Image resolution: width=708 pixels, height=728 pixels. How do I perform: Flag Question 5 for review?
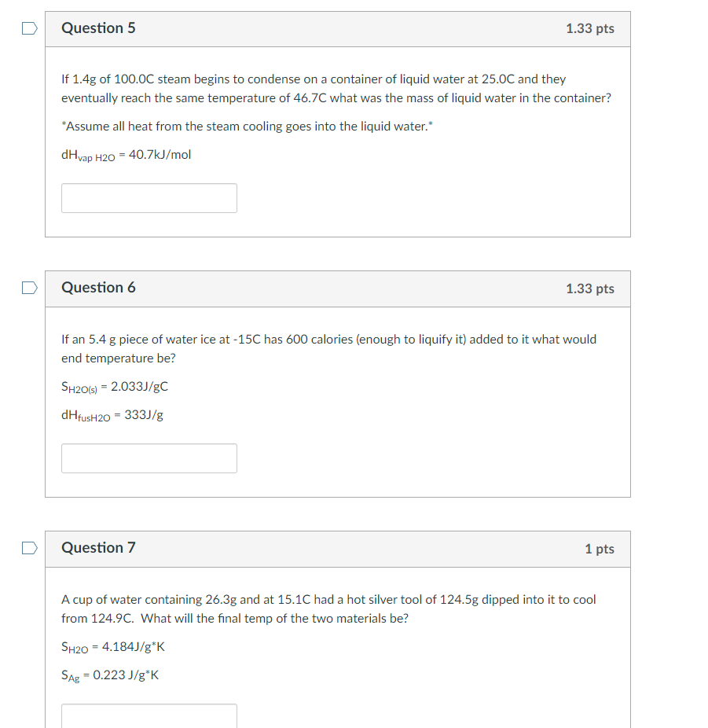(29, 28)
